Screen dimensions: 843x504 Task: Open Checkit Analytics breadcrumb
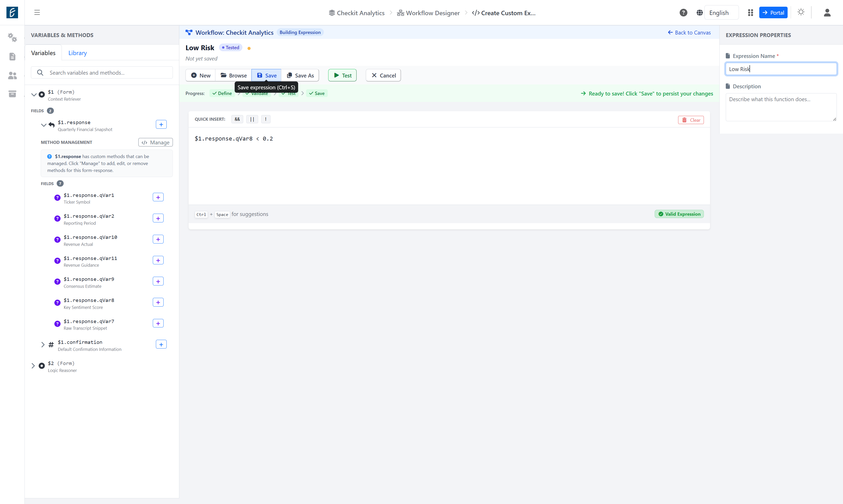357,13
